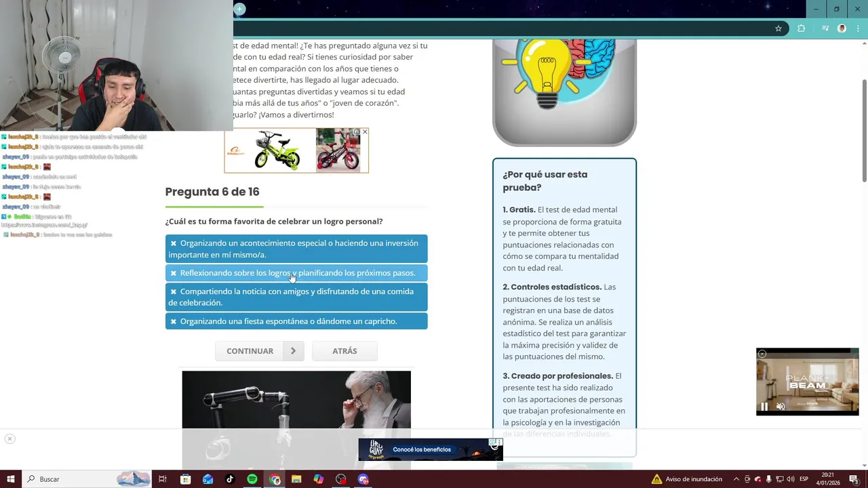Click the lightbulb brain test image
The height and width of the screenshot is (488, 868).
click(564, 92)
